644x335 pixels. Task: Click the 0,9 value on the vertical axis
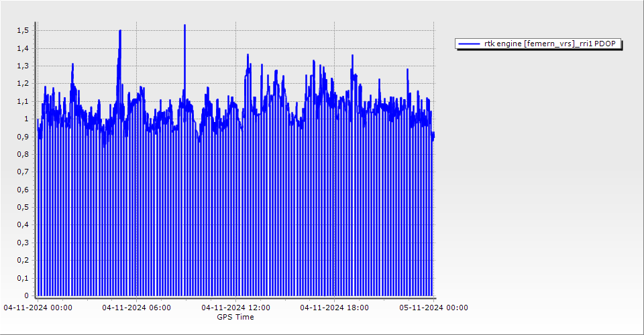[x=23, y=137]
